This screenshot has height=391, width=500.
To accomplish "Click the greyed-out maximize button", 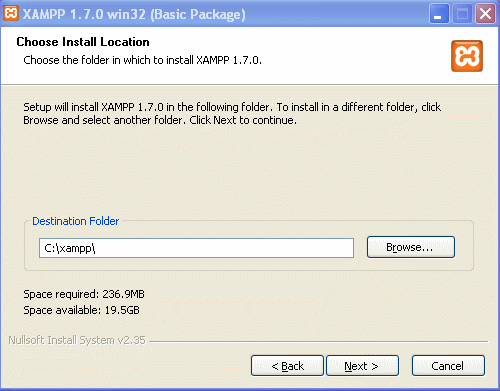I will click(x=462, y=14).
